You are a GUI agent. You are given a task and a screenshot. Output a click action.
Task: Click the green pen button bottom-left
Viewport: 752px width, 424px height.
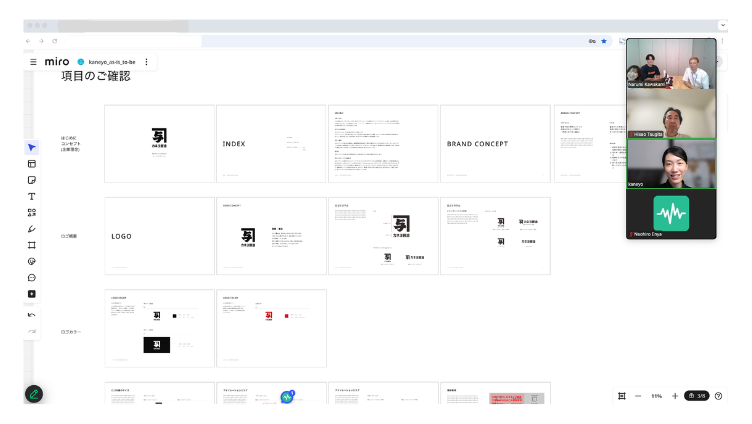pos(34,394)
